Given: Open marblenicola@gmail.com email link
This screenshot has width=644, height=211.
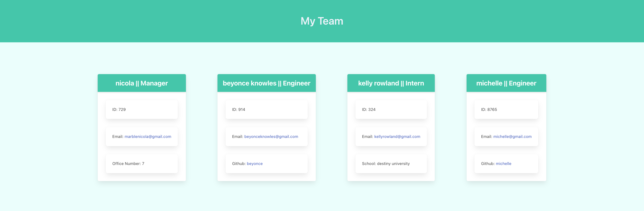Looking at the screenshot, I should [x=148, y=136].
